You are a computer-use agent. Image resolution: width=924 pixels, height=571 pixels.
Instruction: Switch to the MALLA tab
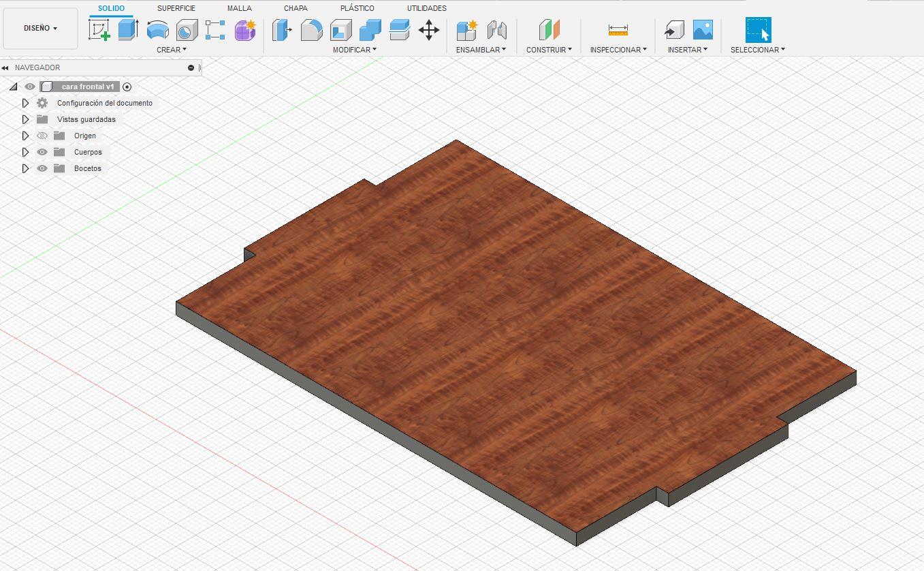(240, 8)
